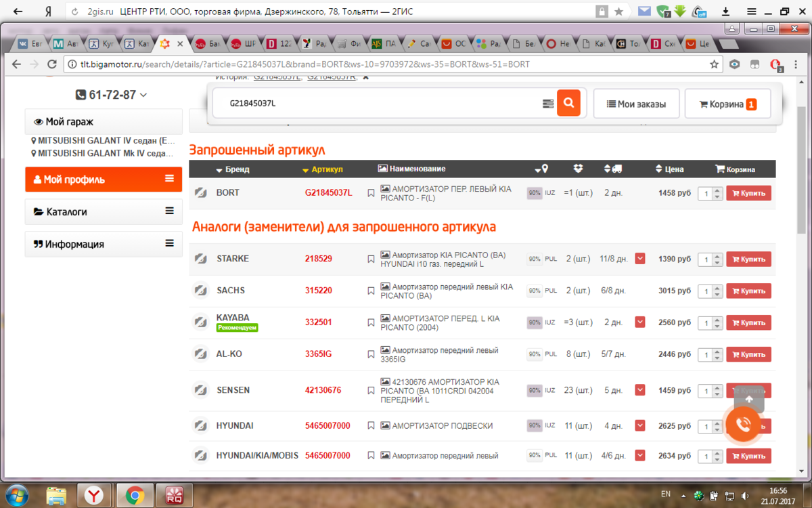Sort table by Наименование column
Screen dimensions: 812x508
click(x=411, y=169)
